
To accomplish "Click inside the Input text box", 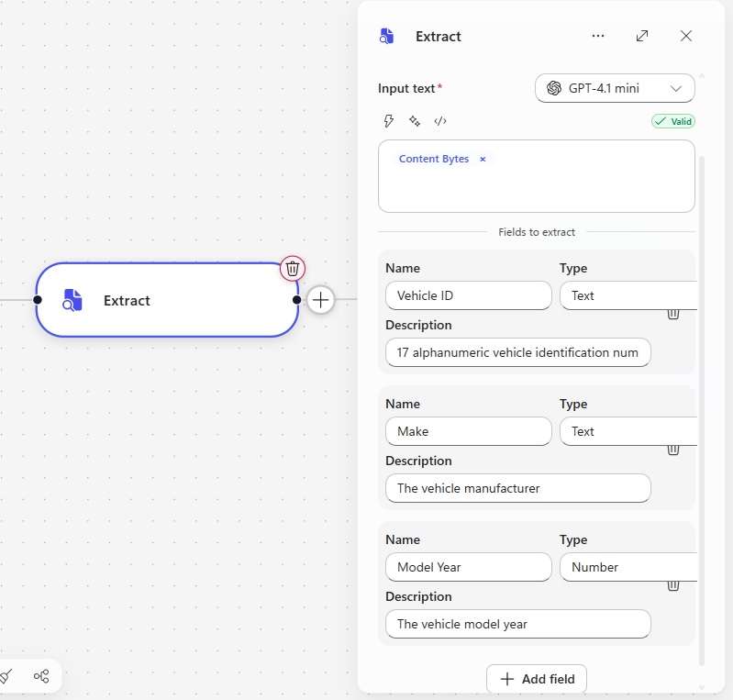I will point(536,176).
